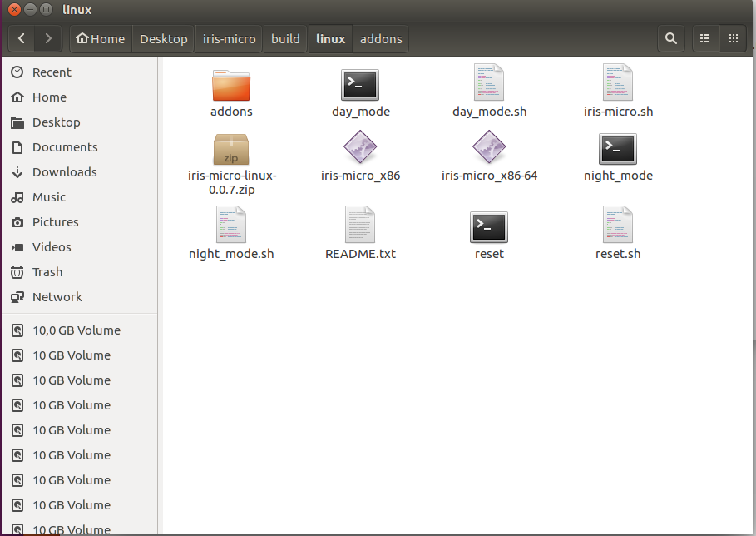Viewport: 756px width, 536px height.
Task: Click the night_mode.sh file name label
Action: pyautogui.click(x=231, y=254)
